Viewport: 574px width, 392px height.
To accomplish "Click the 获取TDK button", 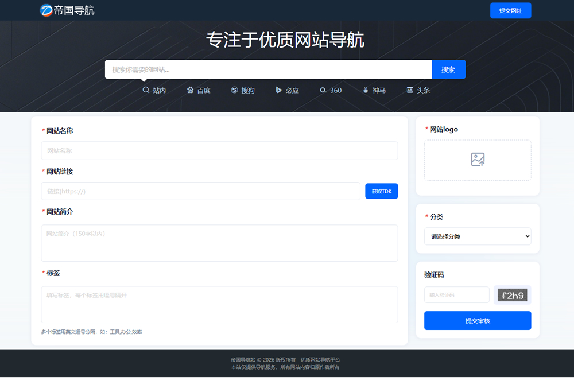I will 382,191.
